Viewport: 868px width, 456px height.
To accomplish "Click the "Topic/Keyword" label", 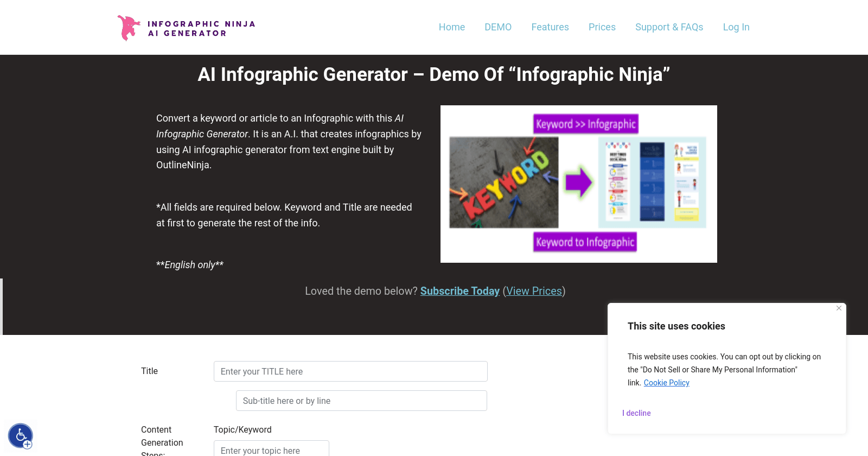I will click(x=242, y=430).
